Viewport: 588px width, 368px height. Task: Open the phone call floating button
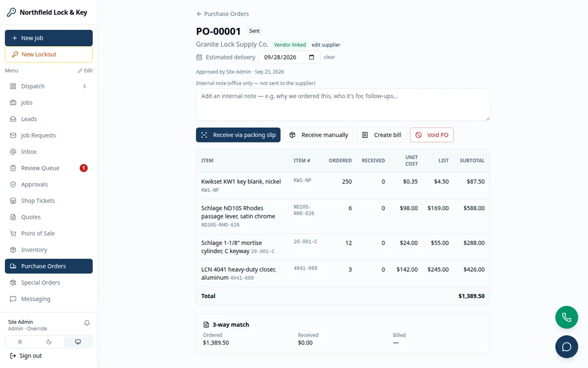(567, 317)
